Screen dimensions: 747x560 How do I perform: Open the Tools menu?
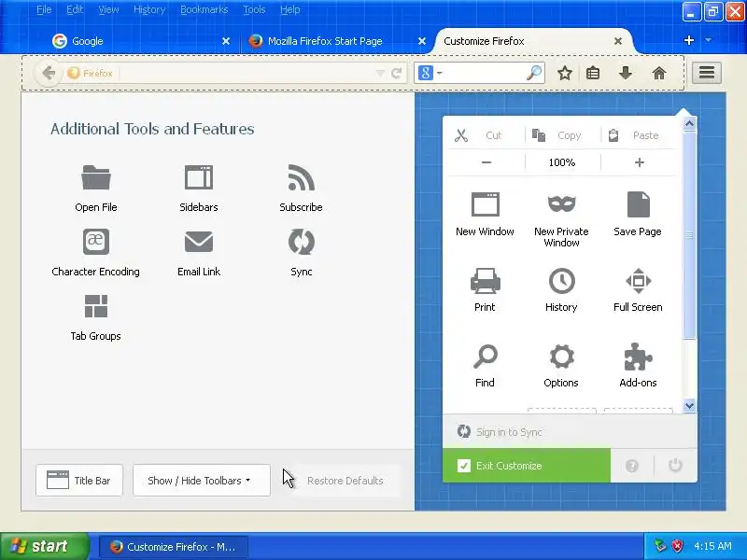(x=254, y=9)
